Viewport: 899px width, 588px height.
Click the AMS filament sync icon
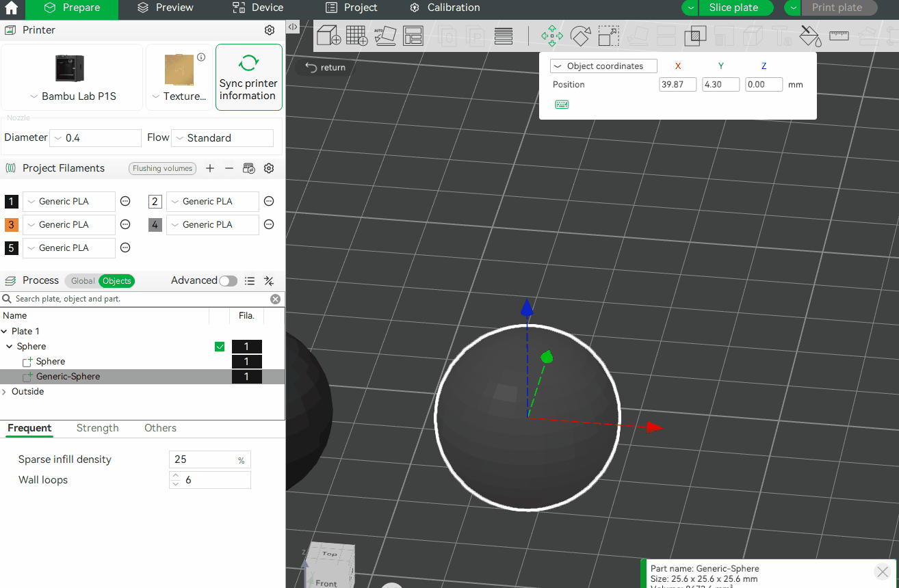249,168
